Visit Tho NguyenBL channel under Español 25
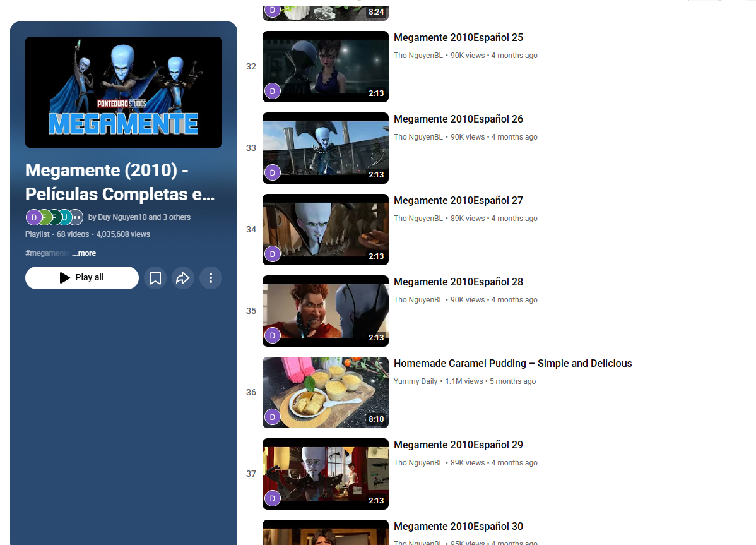 pos(418,56)
